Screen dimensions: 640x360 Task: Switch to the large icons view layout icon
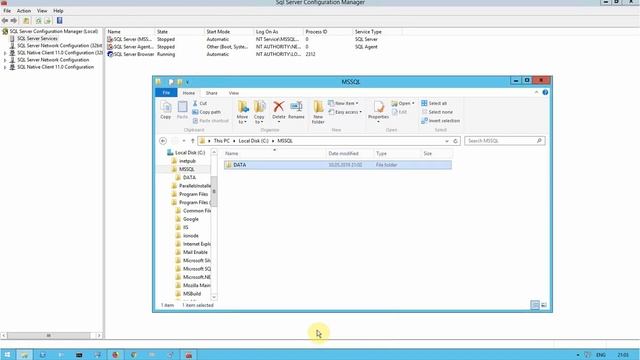[x=544, y=305]
